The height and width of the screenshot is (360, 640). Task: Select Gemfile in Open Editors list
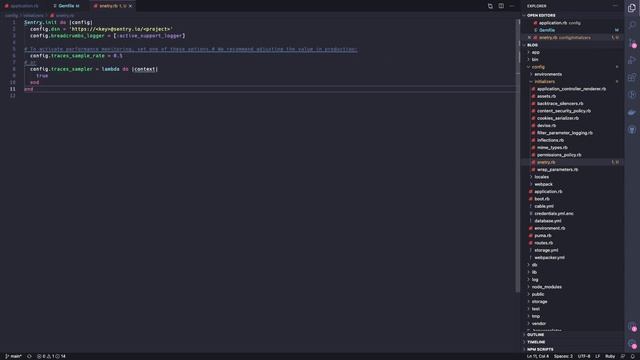[x=547, y=30]
